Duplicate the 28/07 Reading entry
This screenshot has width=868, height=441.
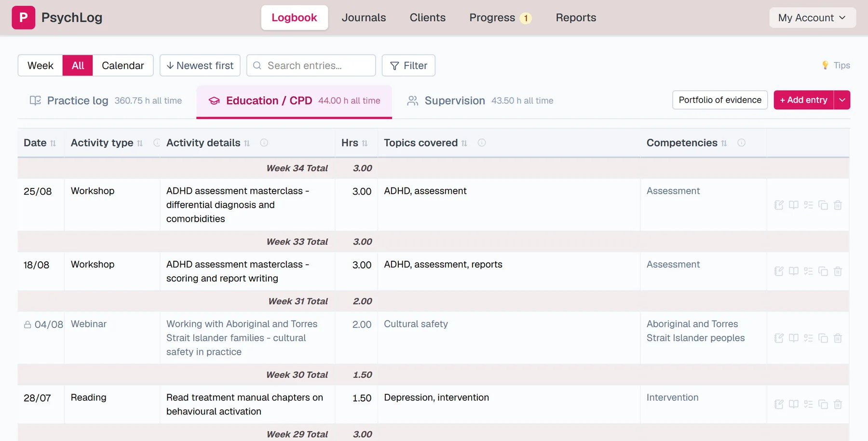click(823, 404)
